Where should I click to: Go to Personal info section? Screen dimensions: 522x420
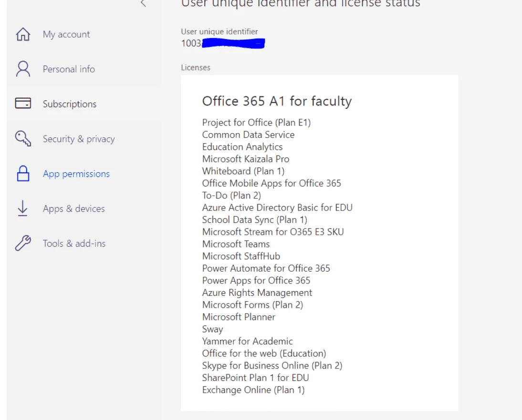tap(69, 69)
